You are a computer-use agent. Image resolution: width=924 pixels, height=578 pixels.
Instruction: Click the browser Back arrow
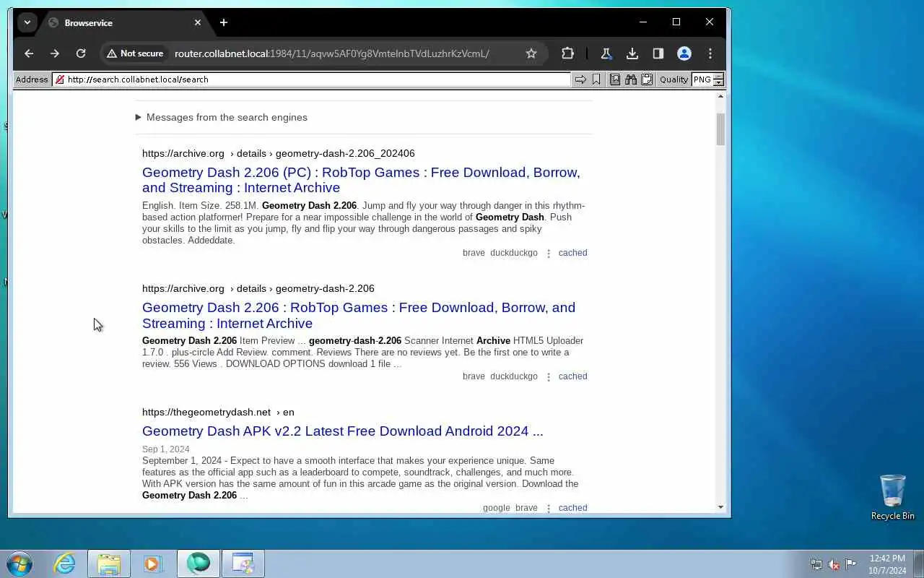29,53
